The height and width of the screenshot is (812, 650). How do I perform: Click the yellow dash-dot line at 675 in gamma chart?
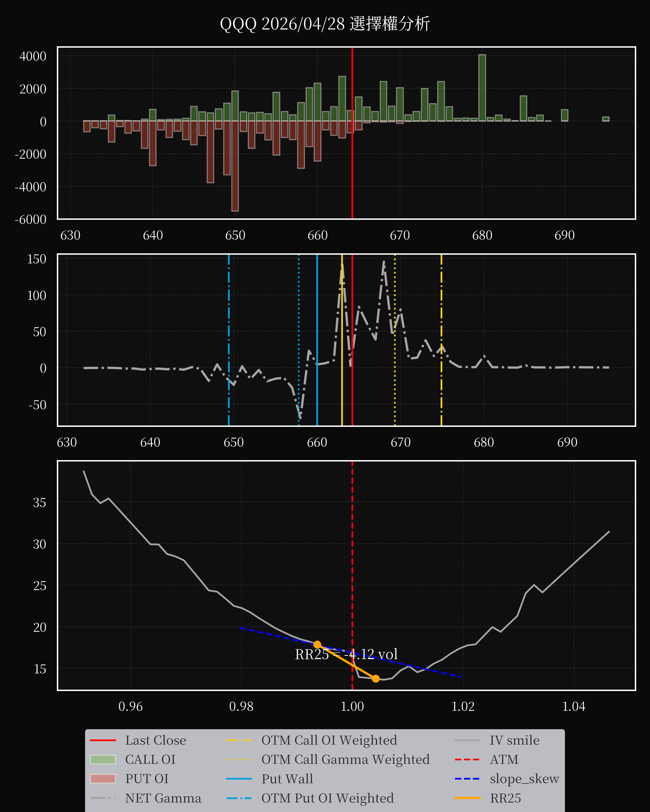(x=441, y=340)
